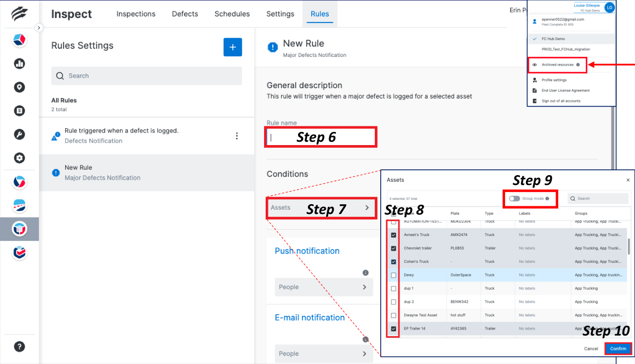Click the Rule name input field

coord(321,137)
